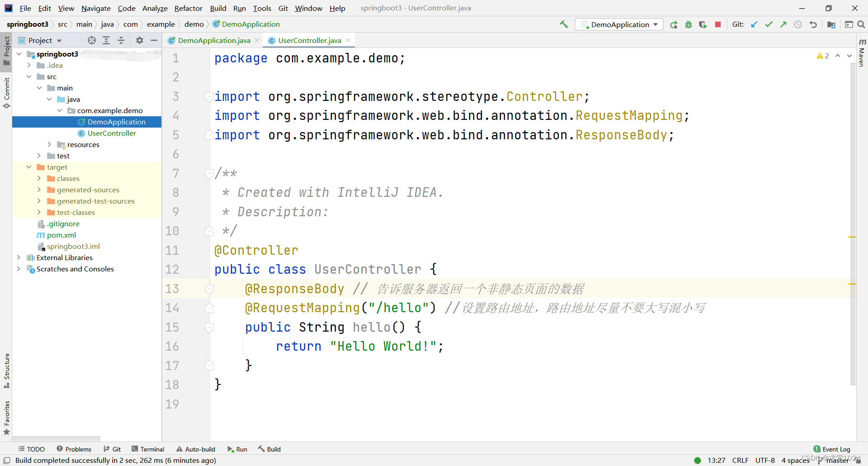Select UserController in project tree
Screen dimensions: 868x466
pyautogui.click(x=111, y=133)
